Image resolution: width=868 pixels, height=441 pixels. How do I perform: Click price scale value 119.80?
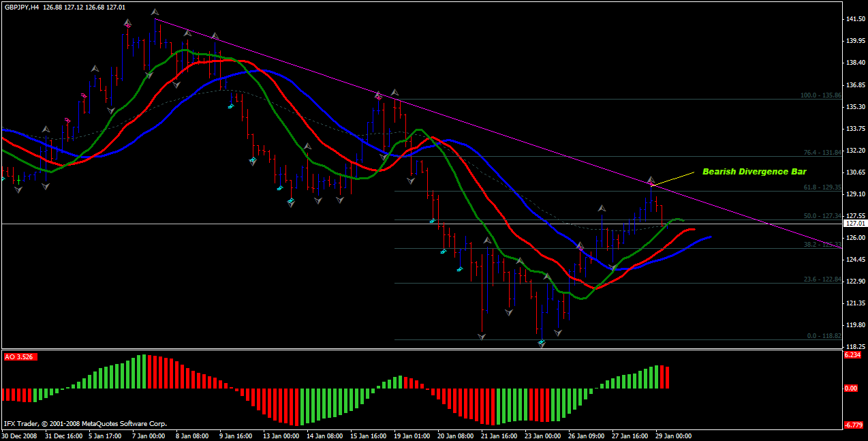855,325
